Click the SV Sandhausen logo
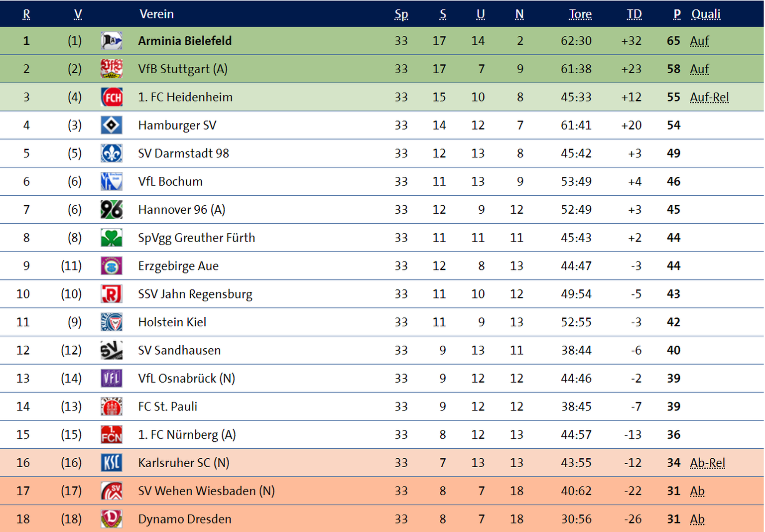765x532 pixels. tap(111, 350)
